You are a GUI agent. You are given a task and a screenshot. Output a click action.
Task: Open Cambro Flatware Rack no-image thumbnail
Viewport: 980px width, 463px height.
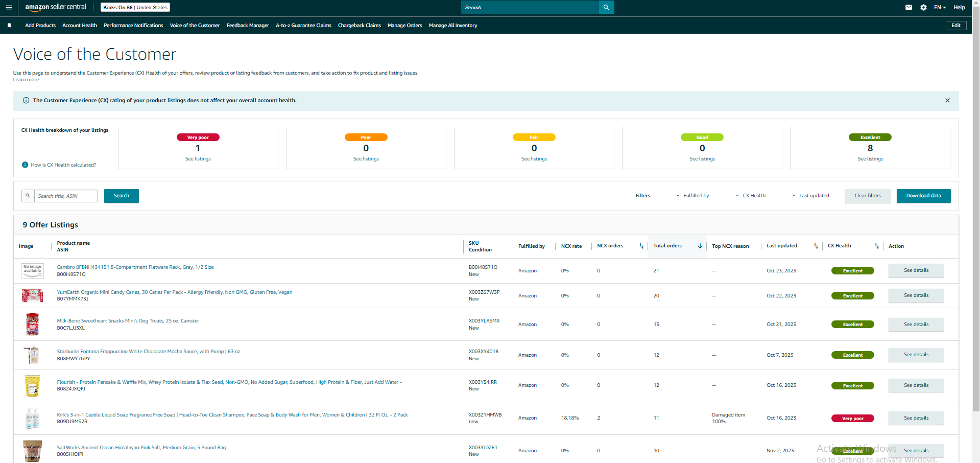[x=32, y=271]
